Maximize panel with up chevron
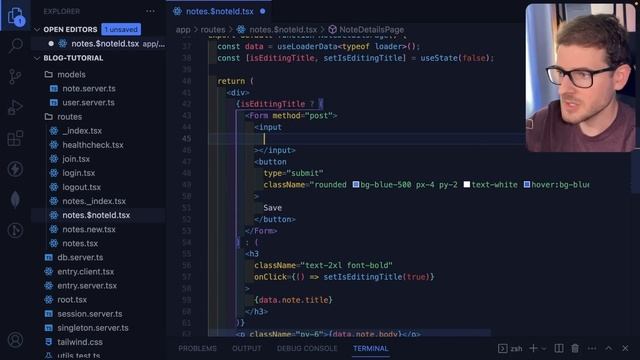This screenshot has height=360, width=640. pos(609,348)
